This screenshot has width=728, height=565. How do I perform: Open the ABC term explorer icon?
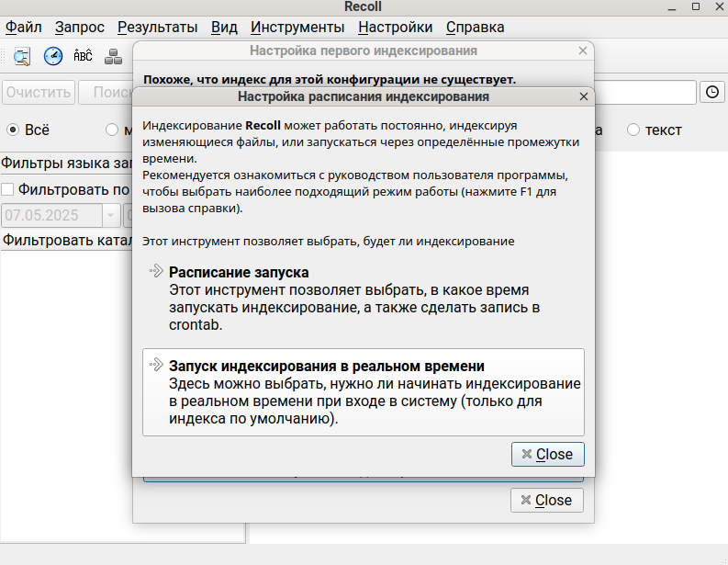coord(84,56)
